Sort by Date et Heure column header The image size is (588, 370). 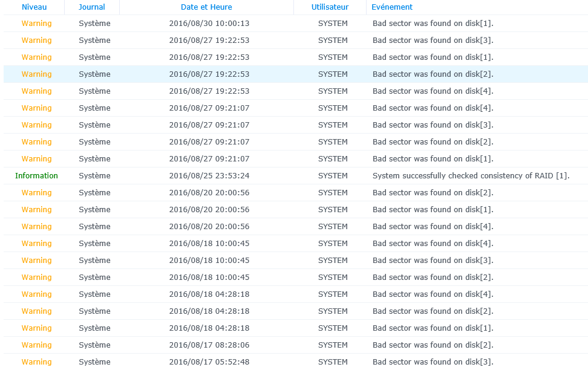(x=206, y=7)
